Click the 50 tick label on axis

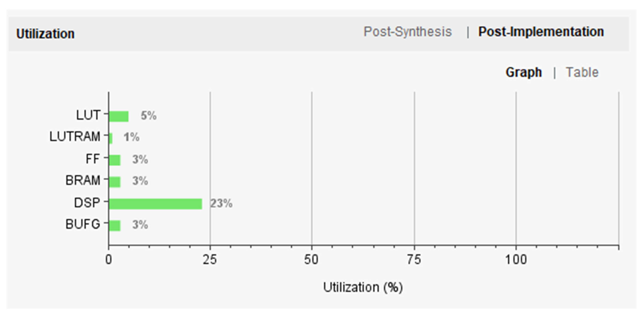pyautogui.click(x=311, y=260)
